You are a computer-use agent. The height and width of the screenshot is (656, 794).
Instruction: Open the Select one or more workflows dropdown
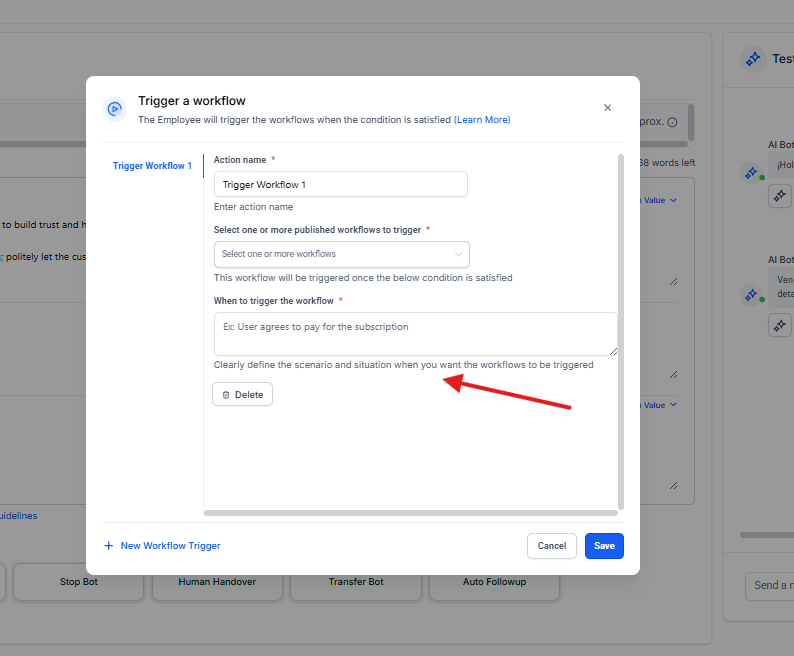(341, 254)
